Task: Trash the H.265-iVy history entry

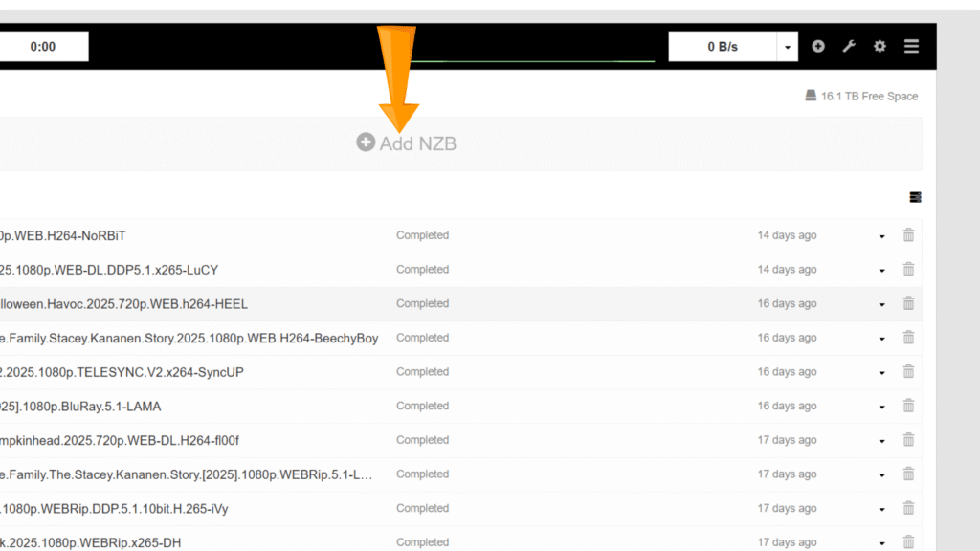Action: (908, 509)
